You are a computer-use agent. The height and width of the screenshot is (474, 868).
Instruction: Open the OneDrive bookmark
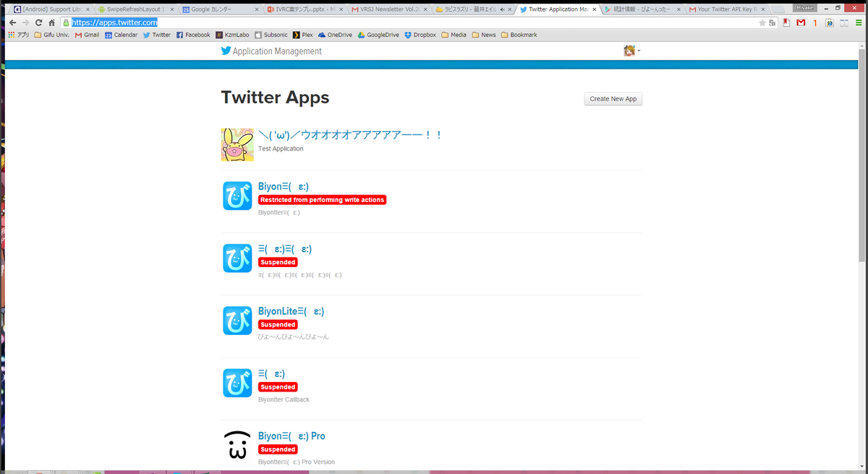point(335,35)
